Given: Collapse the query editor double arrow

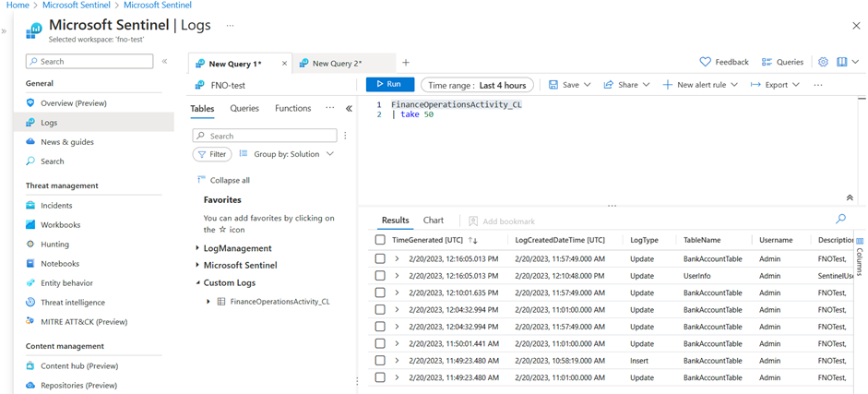Looking at the screenshot, I should [850, 197].
